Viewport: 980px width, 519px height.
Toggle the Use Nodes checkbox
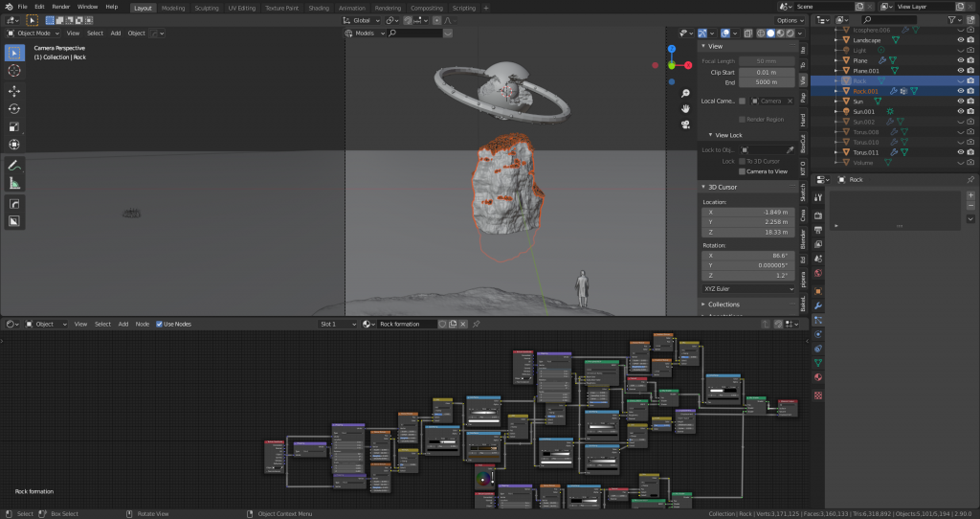tap(159, 324)
